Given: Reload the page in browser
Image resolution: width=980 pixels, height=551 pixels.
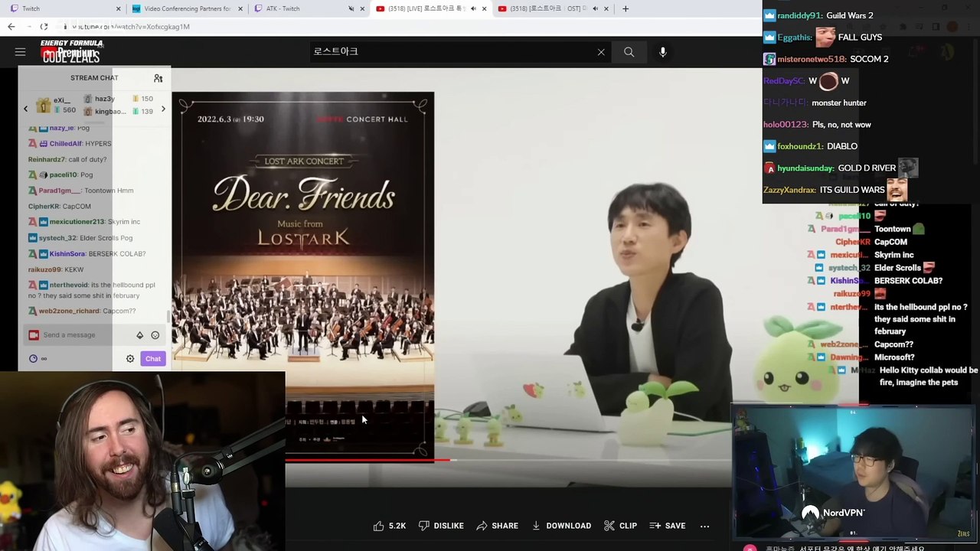Looking at the screenshot, I should pyautogui.click(x=44, y=26).
